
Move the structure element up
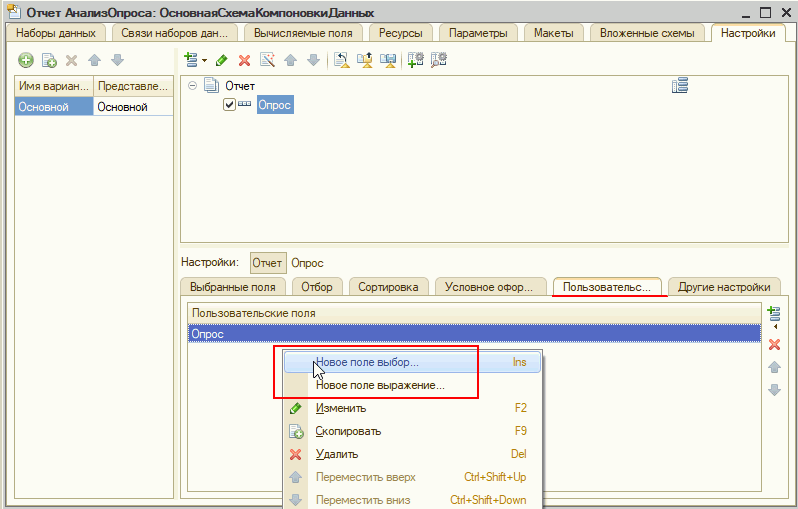click(x=291, y=60)
